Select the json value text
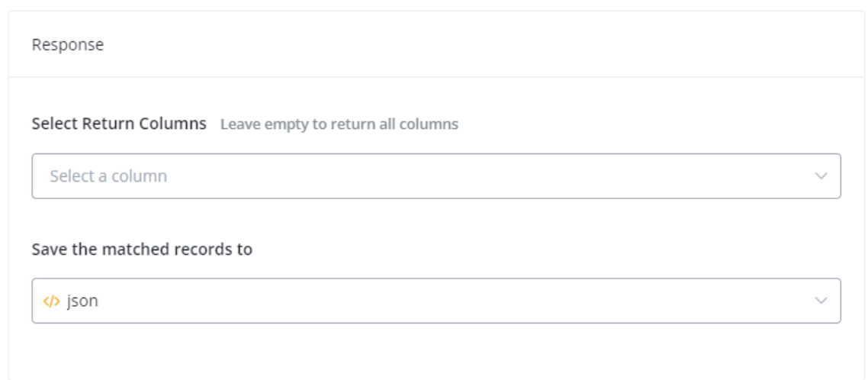This screenshot has height=380, width=868. coord(82,301)
